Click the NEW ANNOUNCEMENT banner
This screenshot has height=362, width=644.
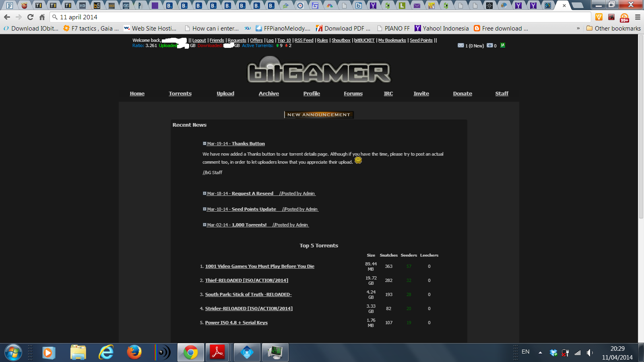(319, 115)
